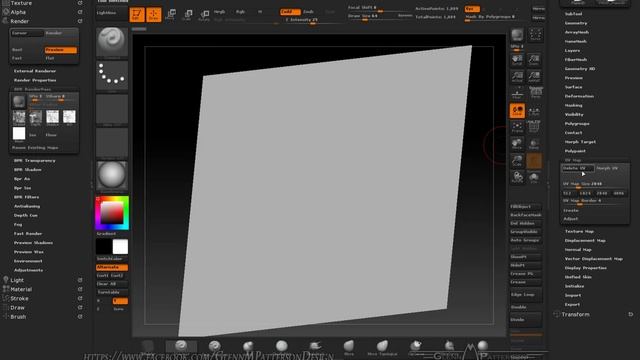Image resolution: width=640 pixels, height=360 pixels.
Task: Open the Stroke palette
Action: [x=19, y=298]
